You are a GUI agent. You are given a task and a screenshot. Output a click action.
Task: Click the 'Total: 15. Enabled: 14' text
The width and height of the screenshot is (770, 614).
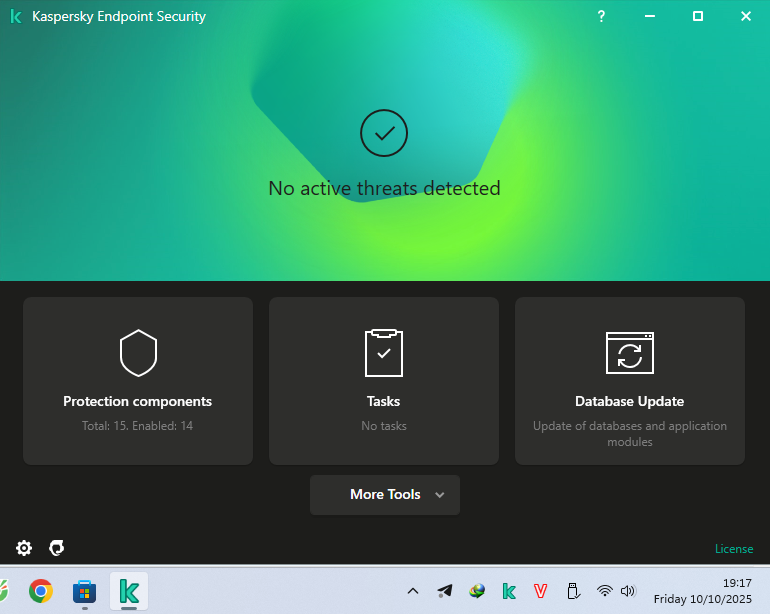[x=138, y=426]
